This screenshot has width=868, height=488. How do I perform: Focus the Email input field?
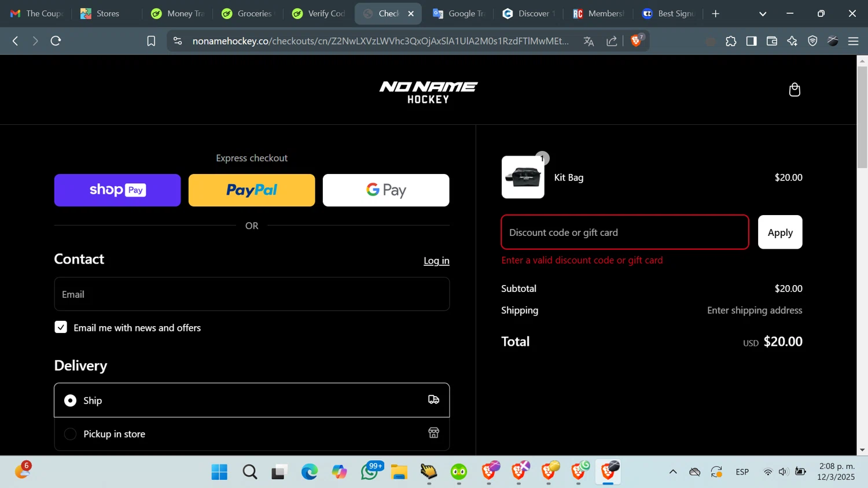point(252,294)
